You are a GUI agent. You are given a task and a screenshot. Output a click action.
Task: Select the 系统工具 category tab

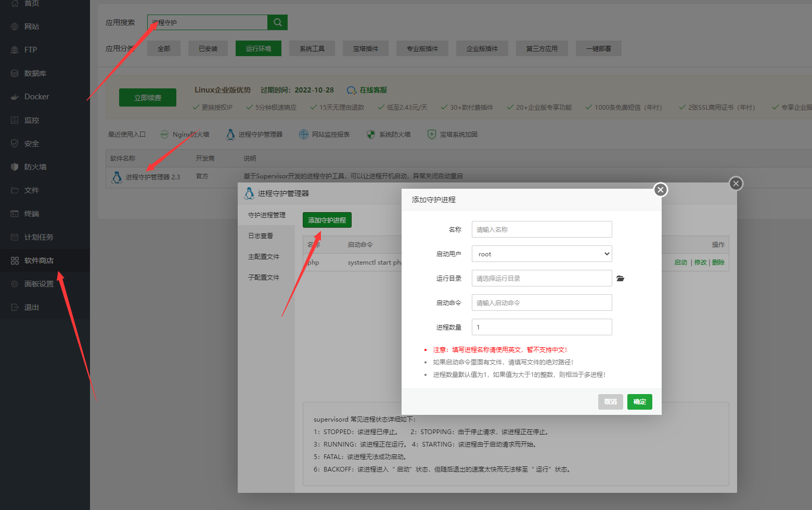312,48
